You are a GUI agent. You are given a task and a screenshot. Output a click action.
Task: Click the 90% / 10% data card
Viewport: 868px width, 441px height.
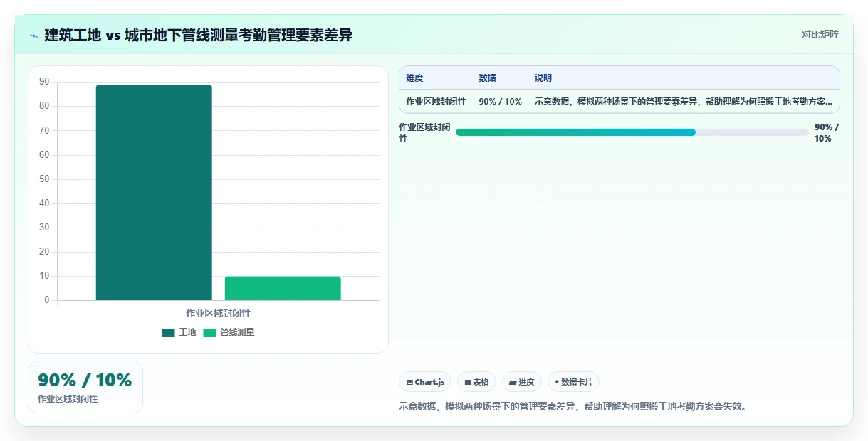tap(85, 387)
